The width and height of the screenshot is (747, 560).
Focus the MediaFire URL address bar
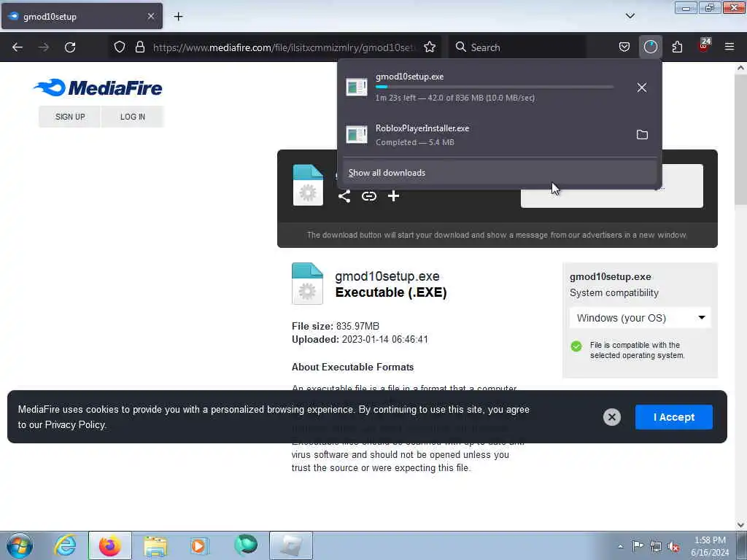(x=284, y=47)
